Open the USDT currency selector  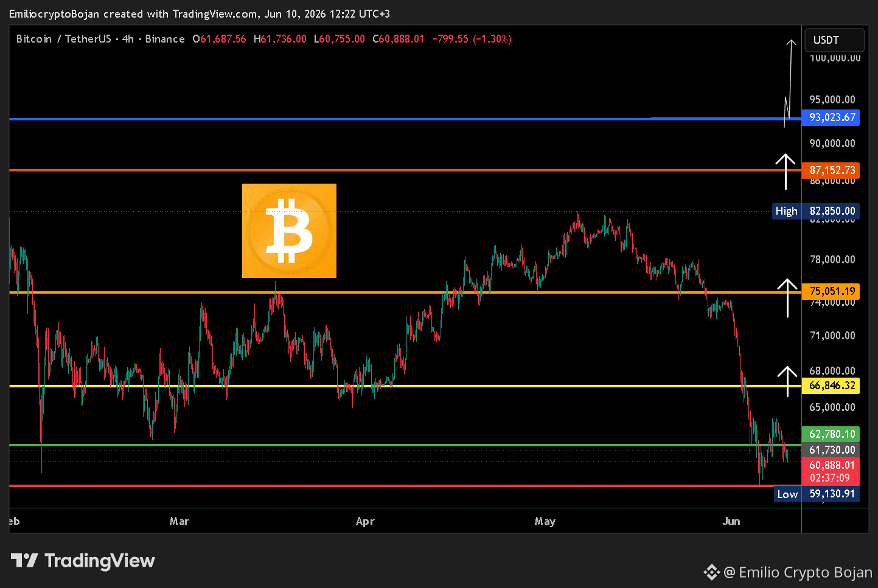(834, 40)
